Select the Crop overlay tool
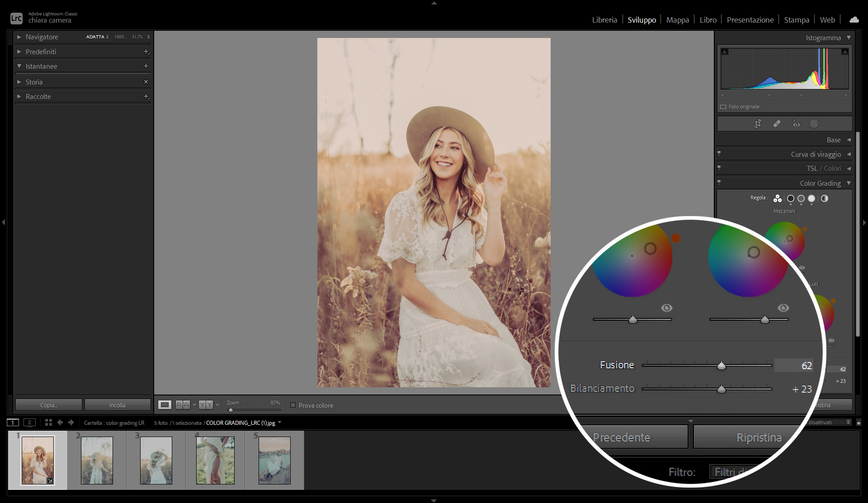This screenshot has width=868, height=503. pos(758,124)
